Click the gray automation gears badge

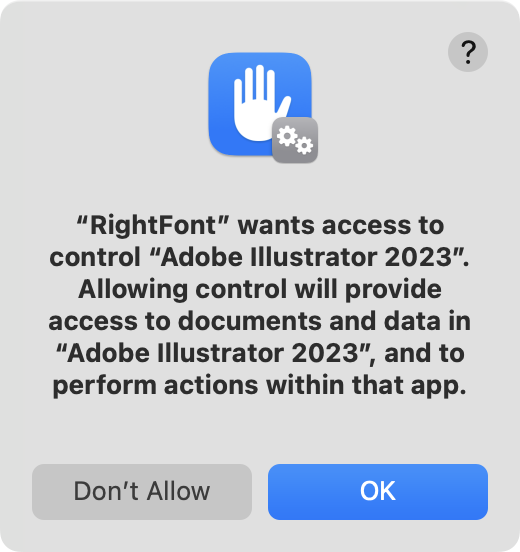pos(295,140)
